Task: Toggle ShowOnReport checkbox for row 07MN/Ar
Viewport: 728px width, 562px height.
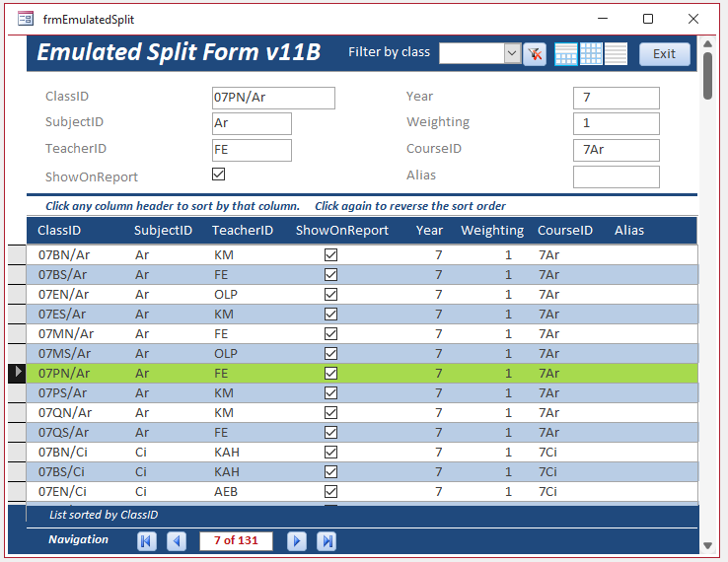Action: (330, 333)
